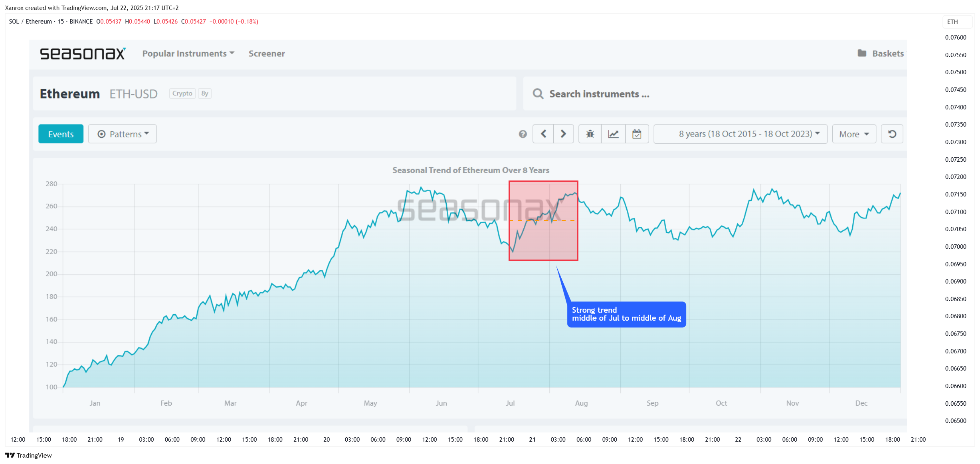The image size is (980, 464).
Task: Open the Popular Instruments menu
Action: pyautogui.click(x=188, y=54)
